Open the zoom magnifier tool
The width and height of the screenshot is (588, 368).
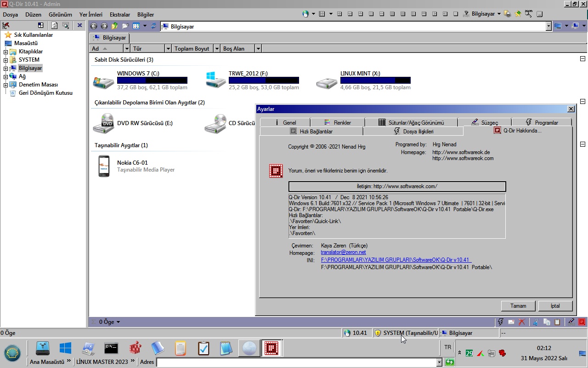pyautogui.click(x=529, y=14)
